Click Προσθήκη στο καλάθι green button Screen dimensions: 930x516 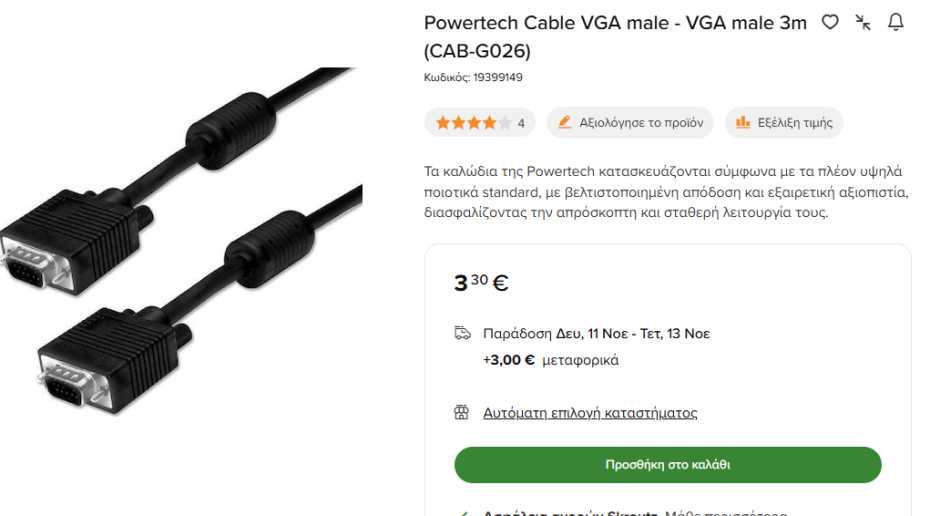click(668, 464)
